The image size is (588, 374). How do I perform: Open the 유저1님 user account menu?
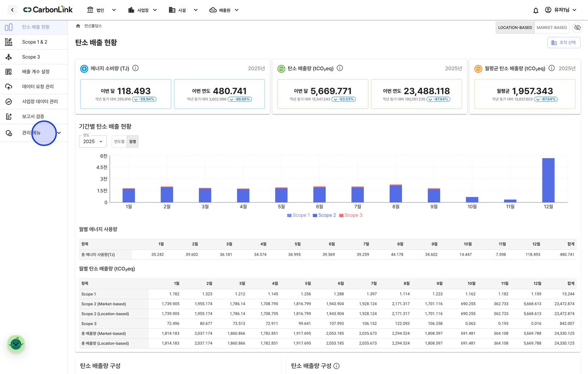[561, 10]
